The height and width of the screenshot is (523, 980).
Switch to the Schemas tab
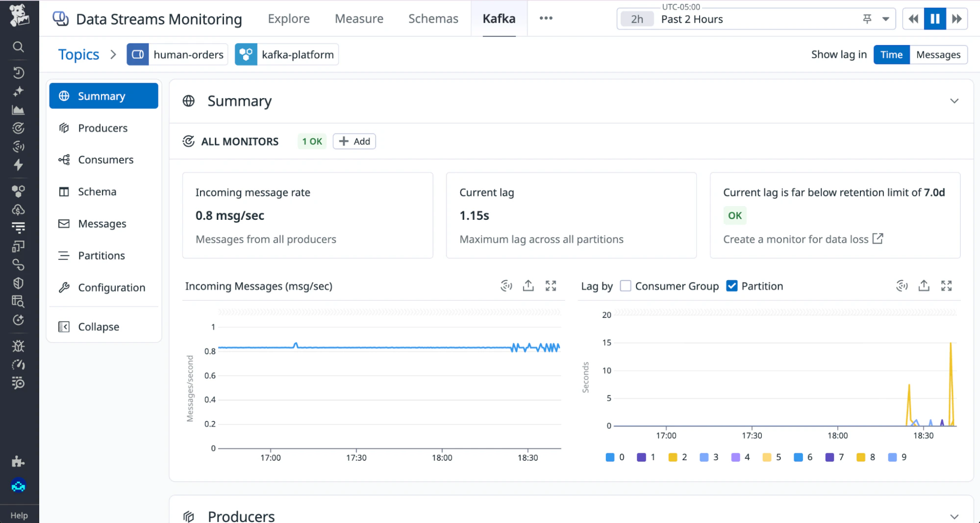[x=433, y=19]
